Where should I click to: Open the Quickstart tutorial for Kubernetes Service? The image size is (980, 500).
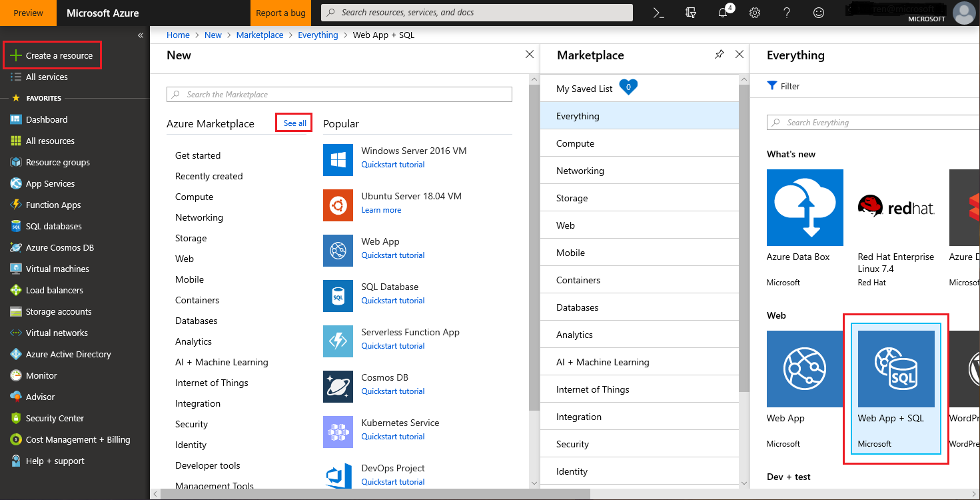coord(392,436)
